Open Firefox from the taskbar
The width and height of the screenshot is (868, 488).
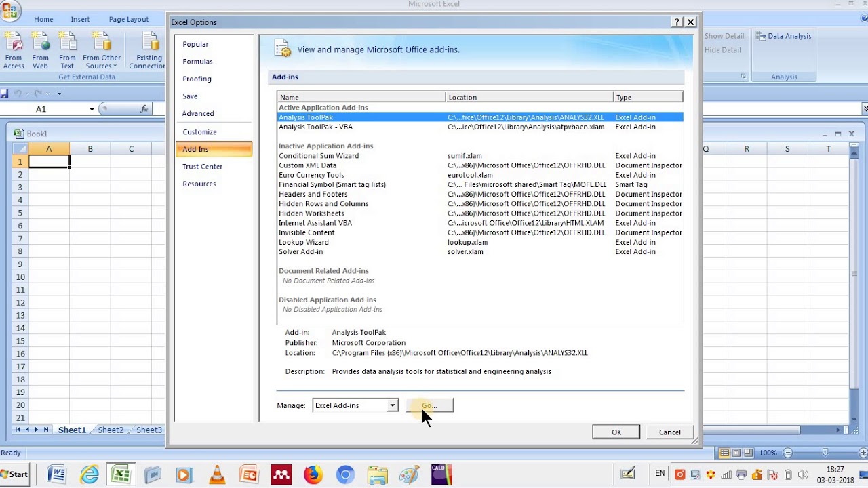point(313,474)
